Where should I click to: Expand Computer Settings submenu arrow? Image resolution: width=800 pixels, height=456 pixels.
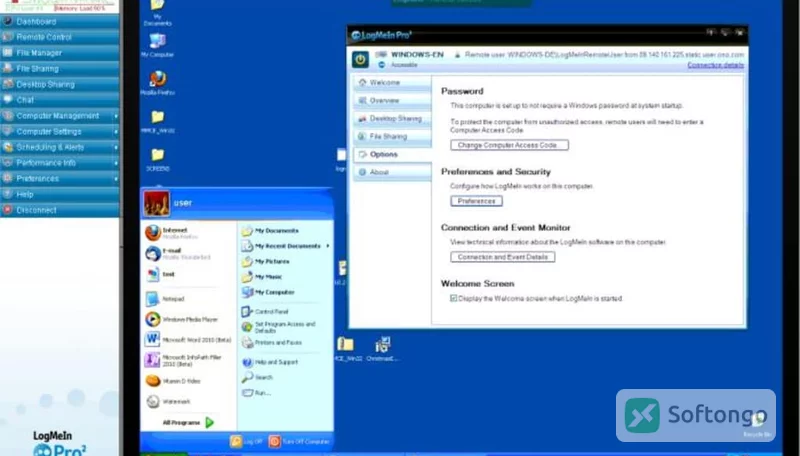click(x=116, y=132)
